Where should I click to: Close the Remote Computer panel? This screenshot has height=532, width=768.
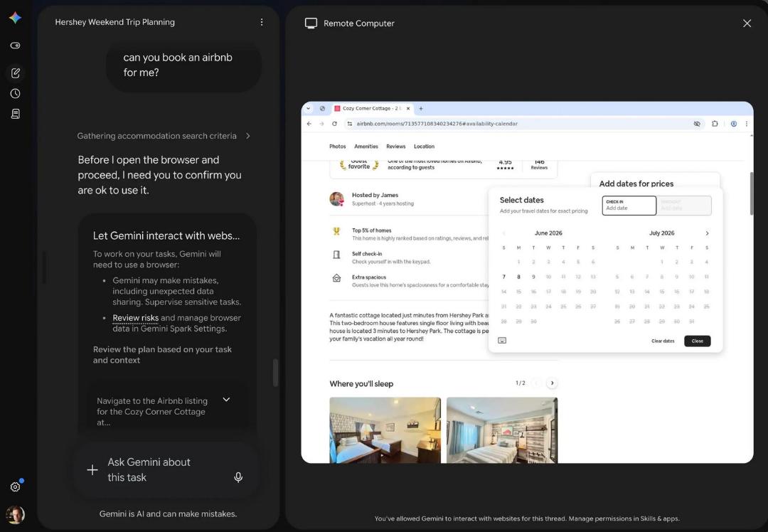click(747, 23)
